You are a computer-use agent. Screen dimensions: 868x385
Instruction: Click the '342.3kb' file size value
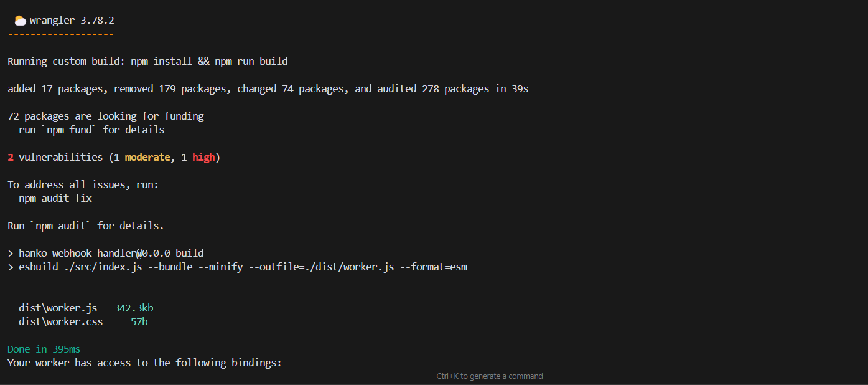pos(134,308)
